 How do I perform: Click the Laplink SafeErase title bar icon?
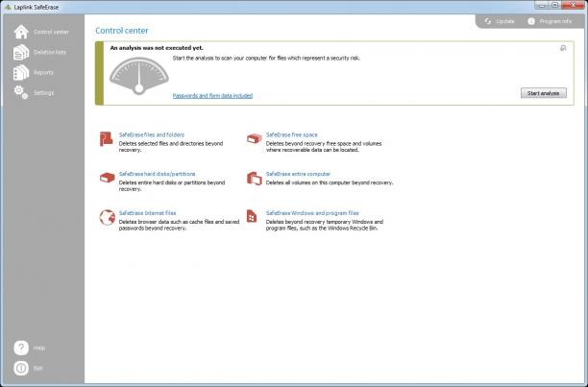click(8, 7)
